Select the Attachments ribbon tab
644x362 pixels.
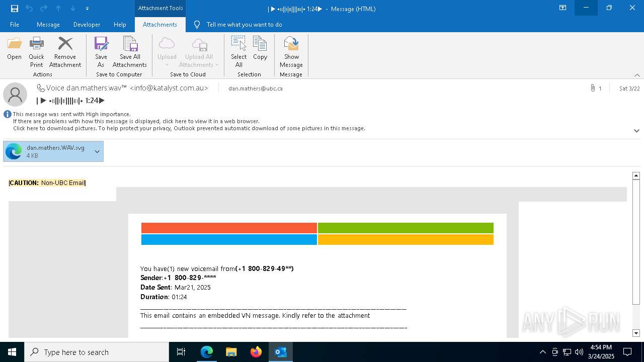pyautogui.click(x=160, y=25)
